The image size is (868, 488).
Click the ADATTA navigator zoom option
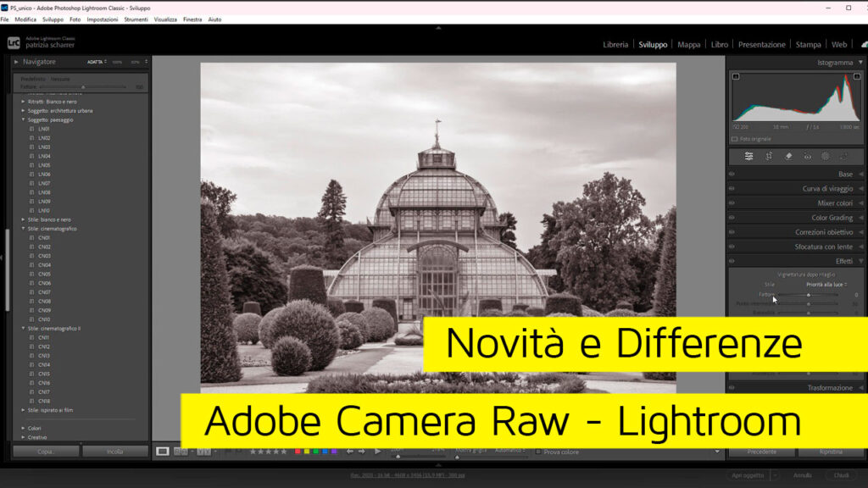(x=97, y=62)
